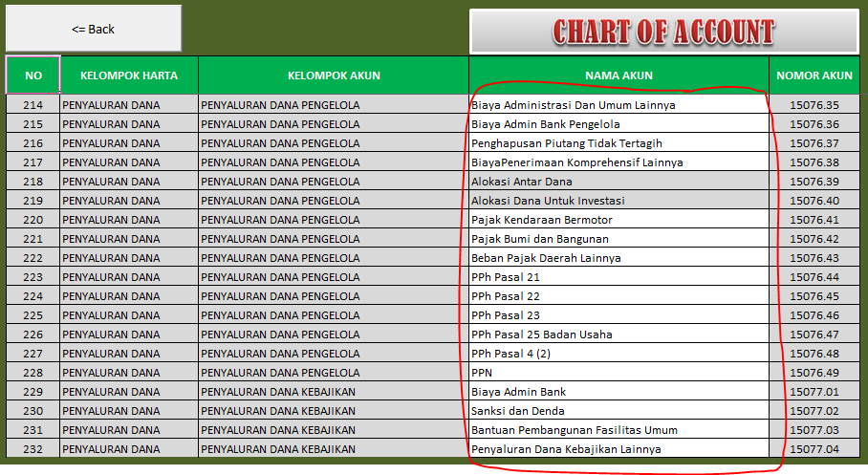Click account number 15076.47

(814, 334)
